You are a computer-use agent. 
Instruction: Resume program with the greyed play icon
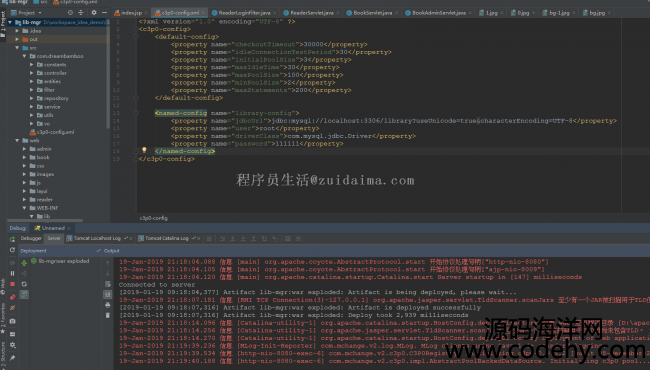[12, 263]
